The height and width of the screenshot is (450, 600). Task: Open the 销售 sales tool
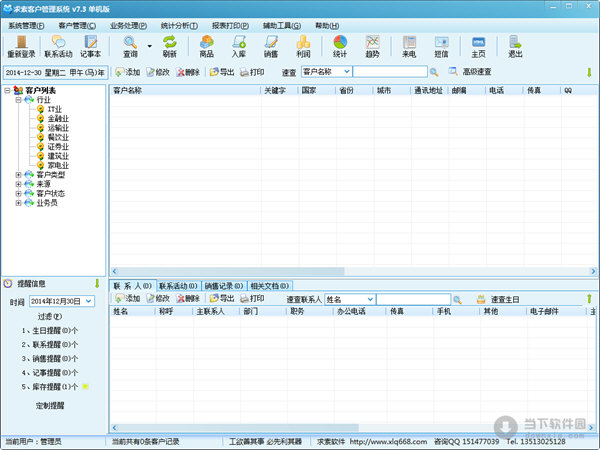[271, 46]
